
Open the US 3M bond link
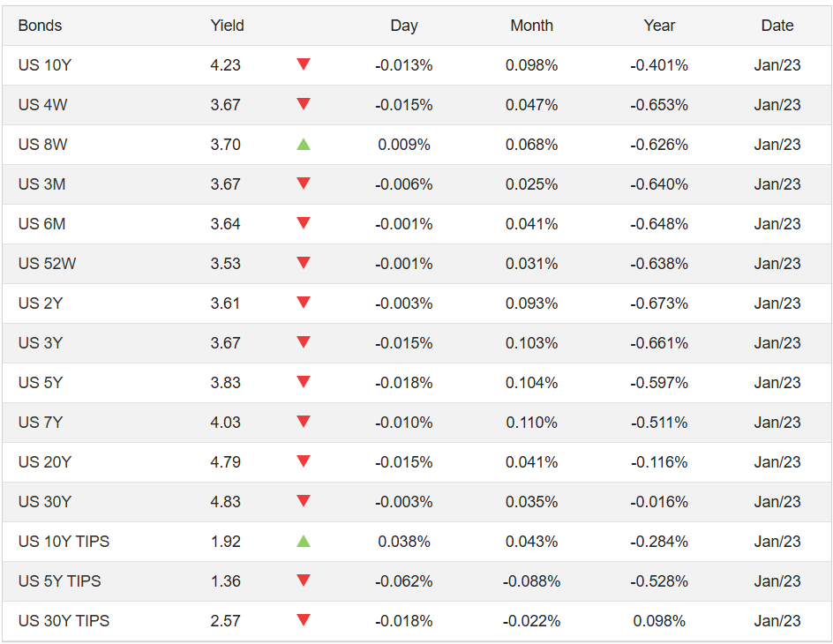click(x=41, y=184)
